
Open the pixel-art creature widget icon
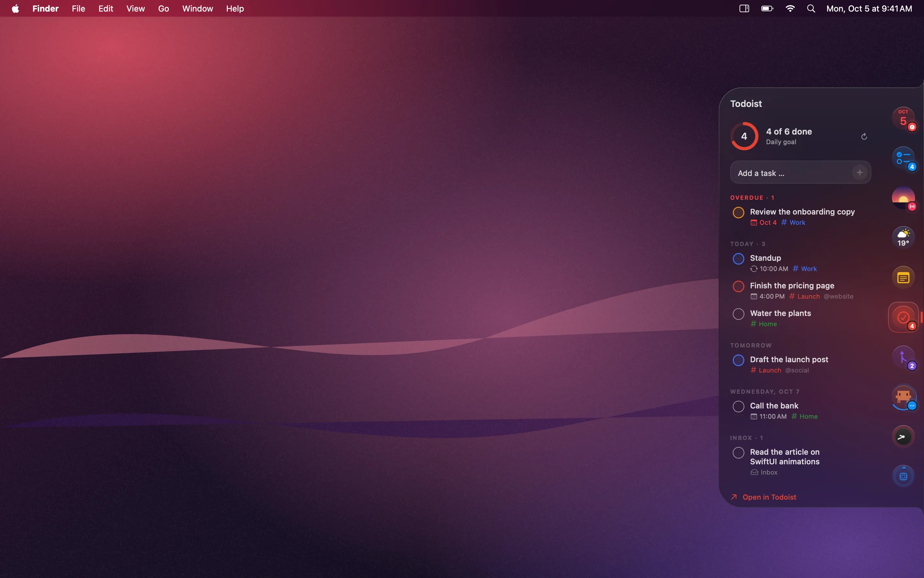coord(903,397)
